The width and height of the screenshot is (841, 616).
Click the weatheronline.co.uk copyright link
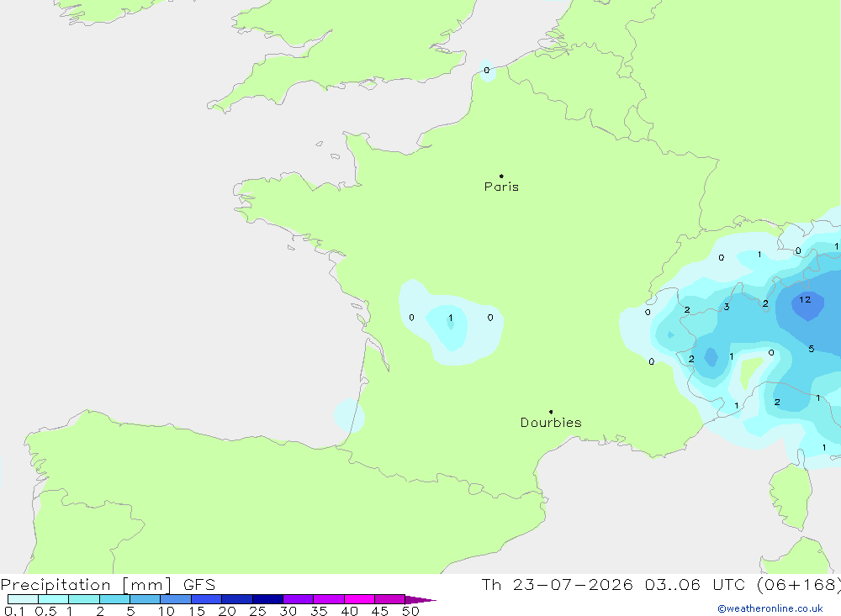tap(770, 608)
